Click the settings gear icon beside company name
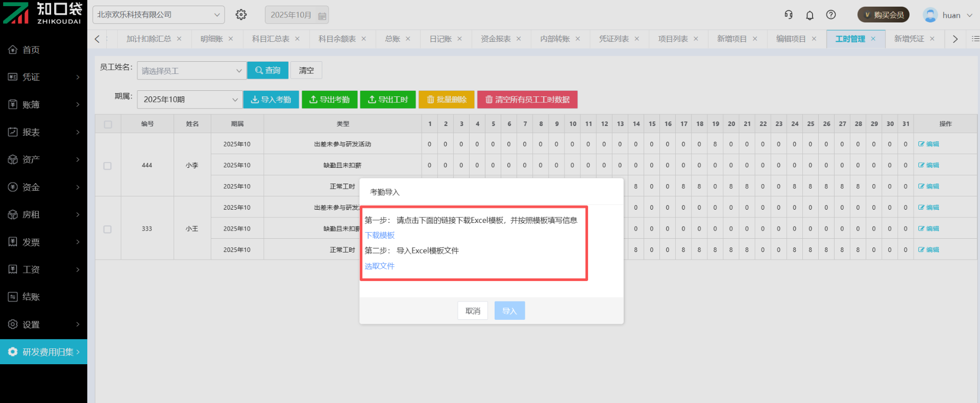The width and height of the screenshot is (980, 403). click(x=241, y=15)
